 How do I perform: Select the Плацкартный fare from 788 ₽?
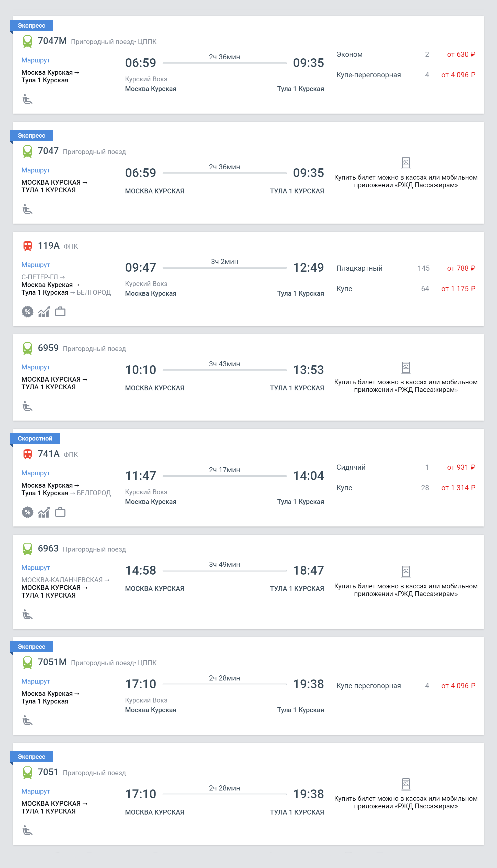pyautogui.click(x=406, y=268)
